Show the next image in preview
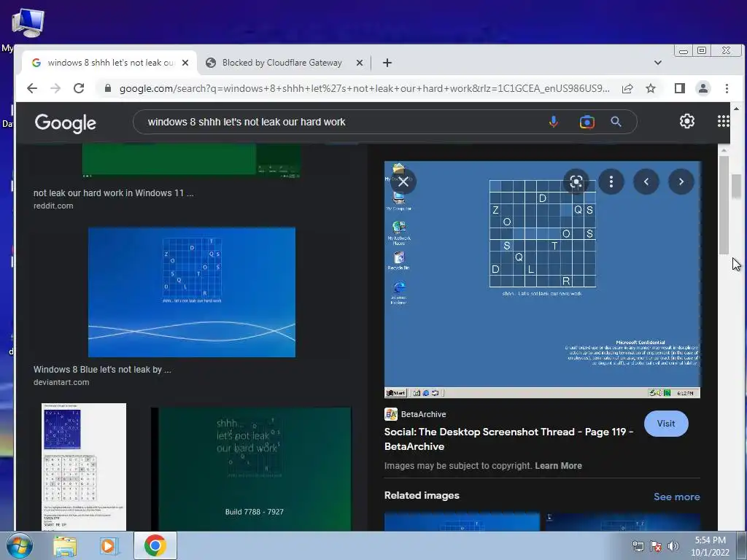 pos(681,182)
